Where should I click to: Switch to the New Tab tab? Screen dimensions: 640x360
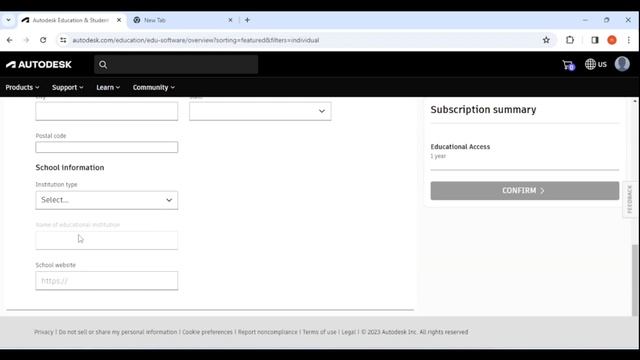pyautogui.click(x=183, y=20)
